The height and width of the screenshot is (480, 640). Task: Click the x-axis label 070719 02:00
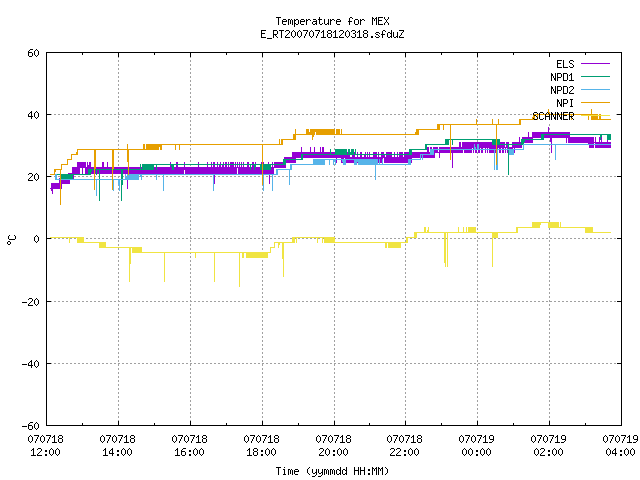(x=548, y=446)
